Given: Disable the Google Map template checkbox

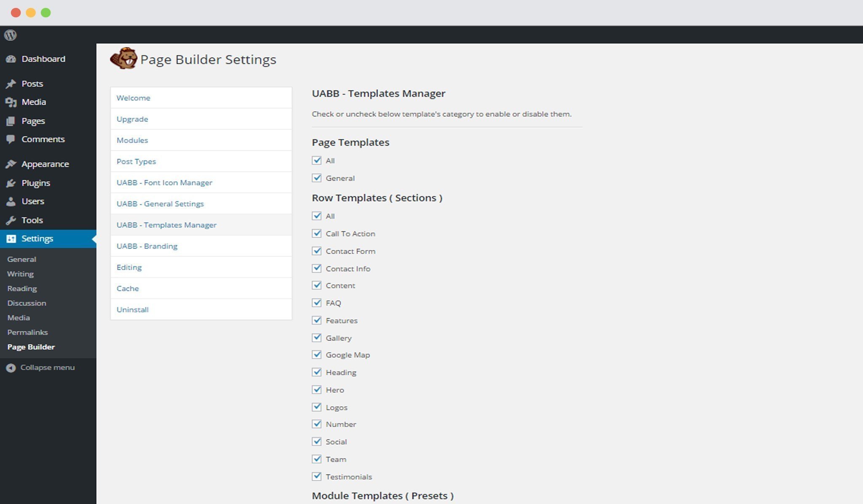Looking at the screenshot, I should tap(316, 354).
